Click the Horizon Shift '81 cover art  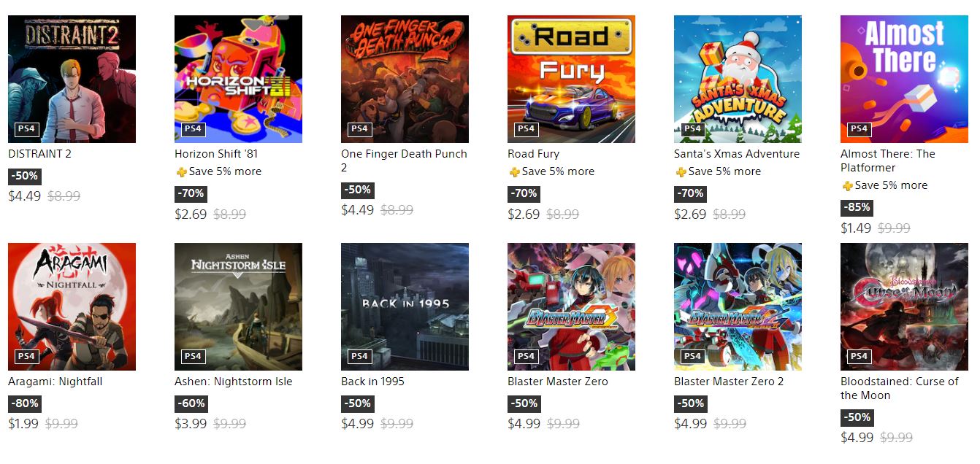click(238, 79)
